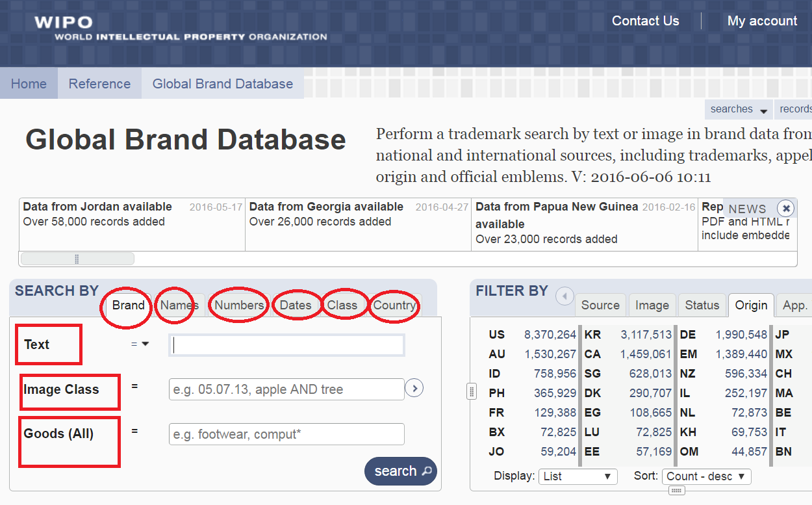This screenshot has width=812, height=505.
Task: Click the Filter By left scroll arrow
Action: (564, 297)
